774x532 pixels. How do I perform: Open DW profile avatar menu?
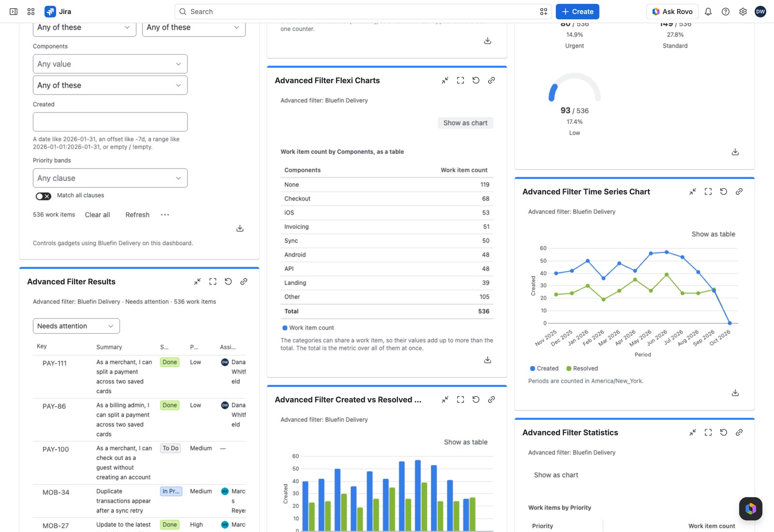point(760,12)
